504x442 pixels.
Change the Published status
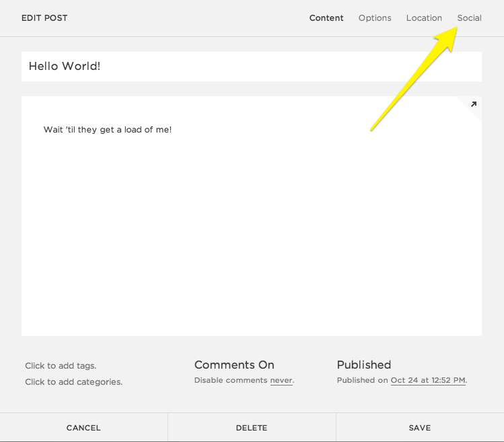point(364,365)
